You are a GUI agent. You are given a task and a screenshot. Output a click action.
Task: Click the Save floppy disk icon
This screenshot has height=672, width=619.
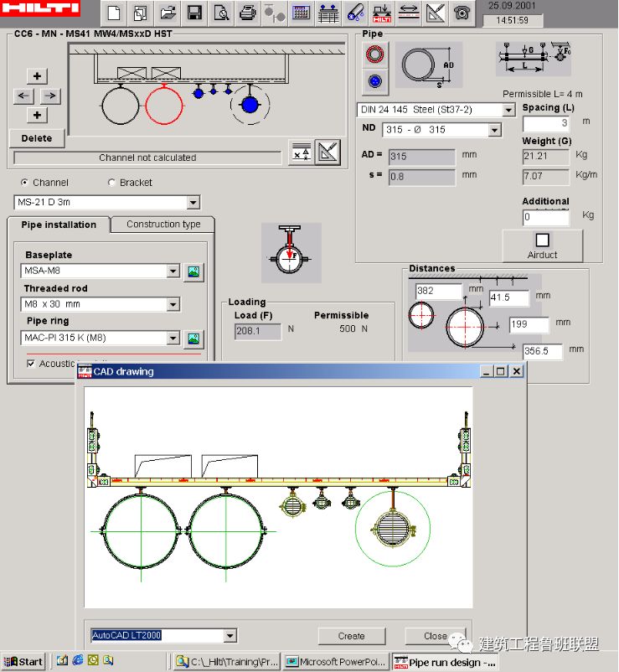pos(193,13)
